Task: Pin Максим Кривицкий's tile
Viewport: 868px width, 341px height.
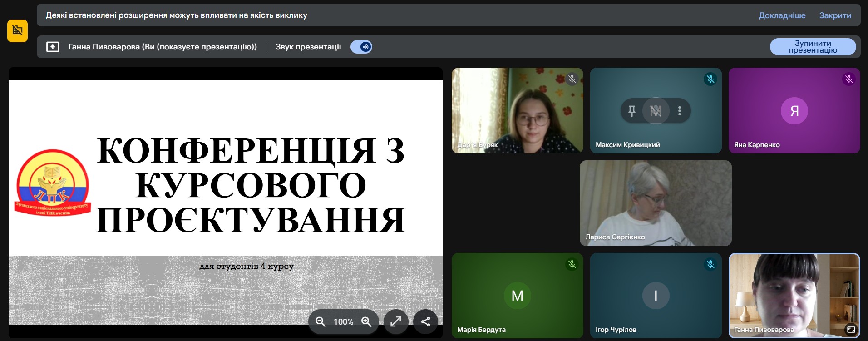Action: coord(631,111)
